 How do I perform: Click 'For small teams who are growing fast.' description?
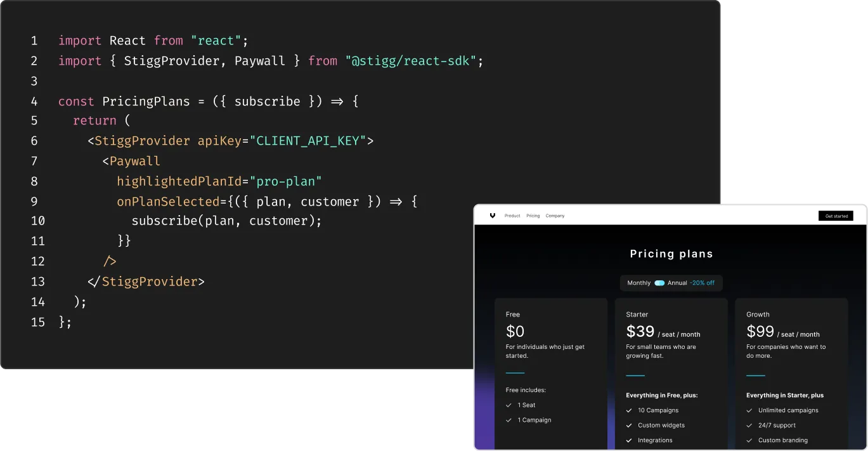pos(661,351)
